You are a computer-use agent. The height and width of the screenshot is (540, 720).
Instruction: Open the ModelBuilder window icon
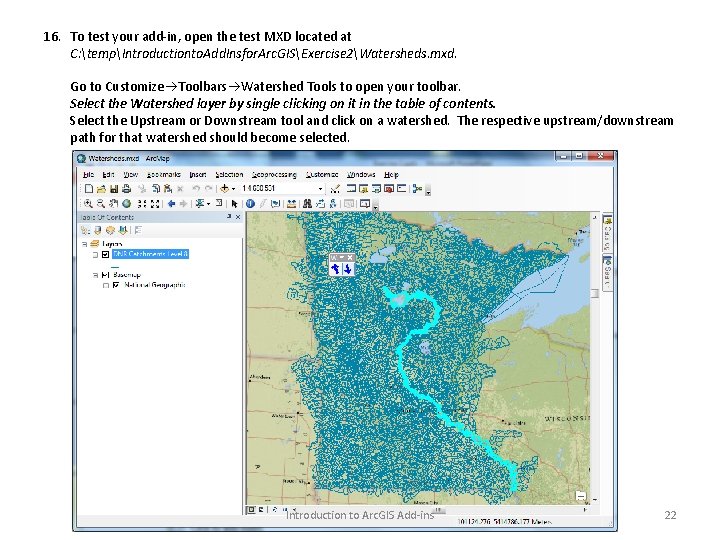[x=417, y=189]
